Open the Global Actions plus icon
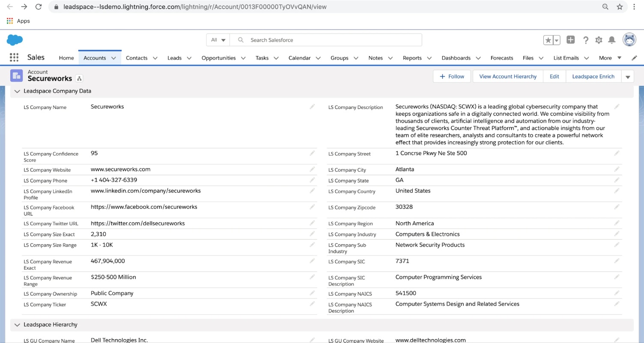 click(x=571, y=40)
